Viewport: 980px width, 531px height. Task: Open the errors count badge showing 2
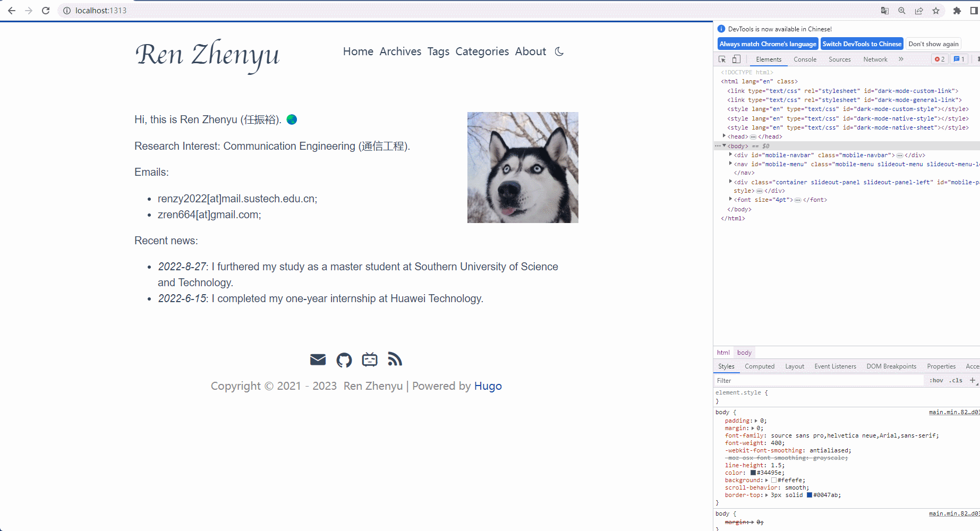[x=940, y=59]
